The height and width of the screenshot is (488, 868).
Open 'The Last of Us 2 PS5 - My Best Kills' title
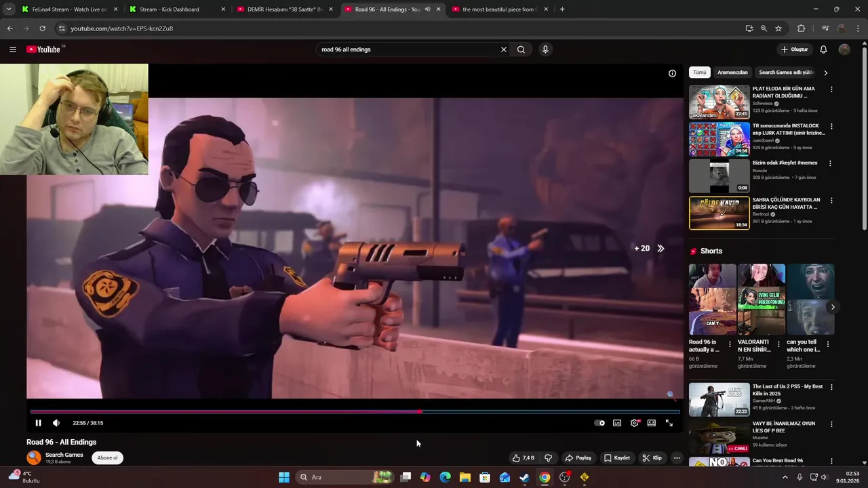(x=787, y=390)
